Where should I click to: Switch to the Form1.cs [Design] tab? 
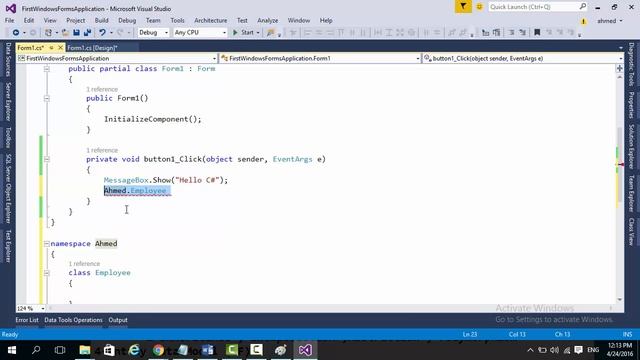coord(92,48)
